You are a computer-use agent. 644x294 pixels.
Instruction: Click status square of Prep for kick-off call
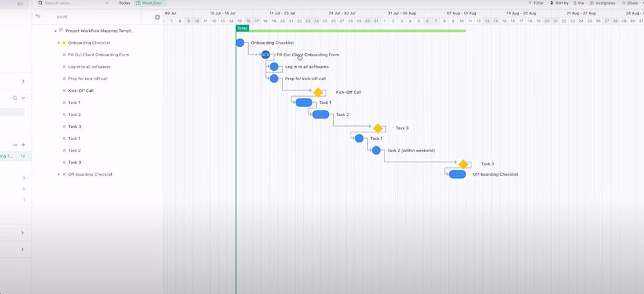point(64,78)
